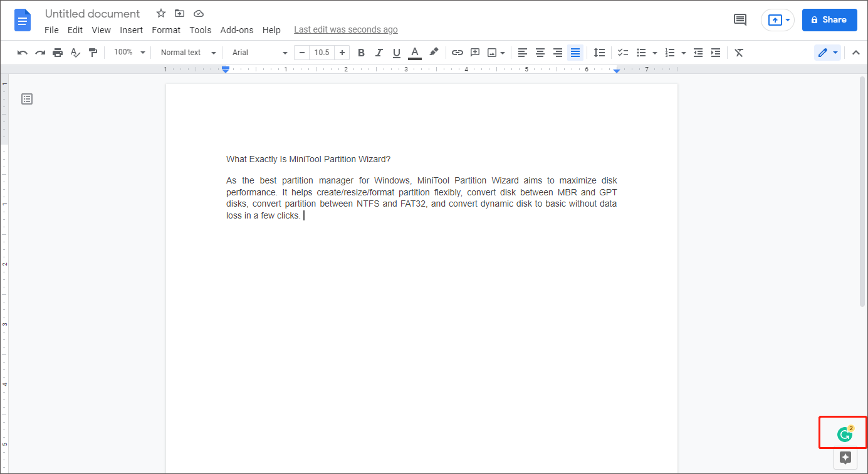
Task: Select the Paint format roller icon
Action: (x=93, y=53)
